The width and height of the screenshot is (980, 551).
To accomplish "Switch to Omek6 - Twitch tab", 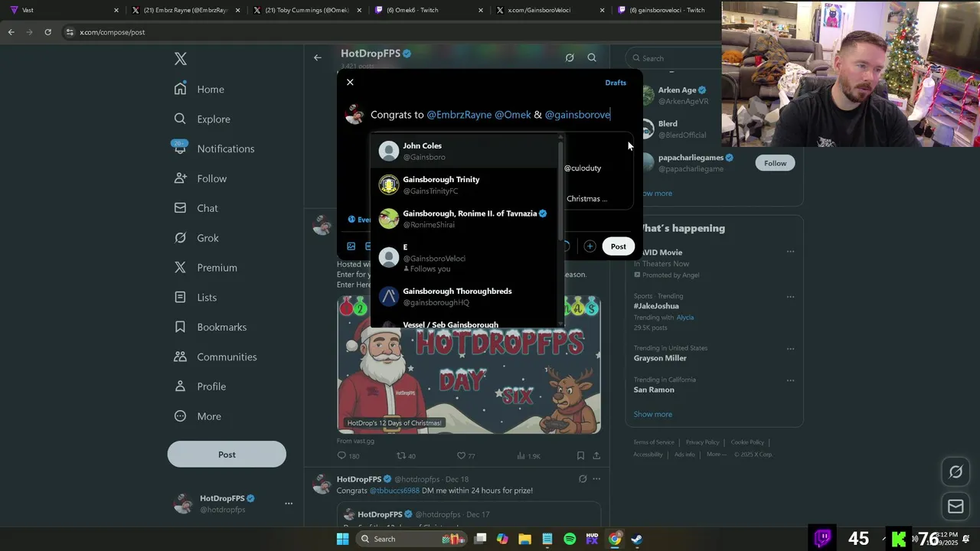I will [x=428, y=10].
